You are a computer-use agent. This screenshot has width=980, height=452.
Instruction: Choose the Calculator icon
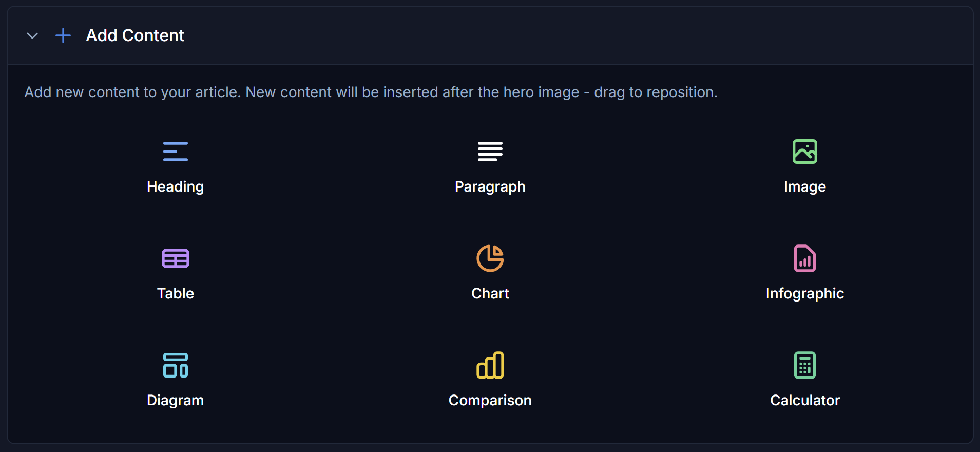[804, 365]
